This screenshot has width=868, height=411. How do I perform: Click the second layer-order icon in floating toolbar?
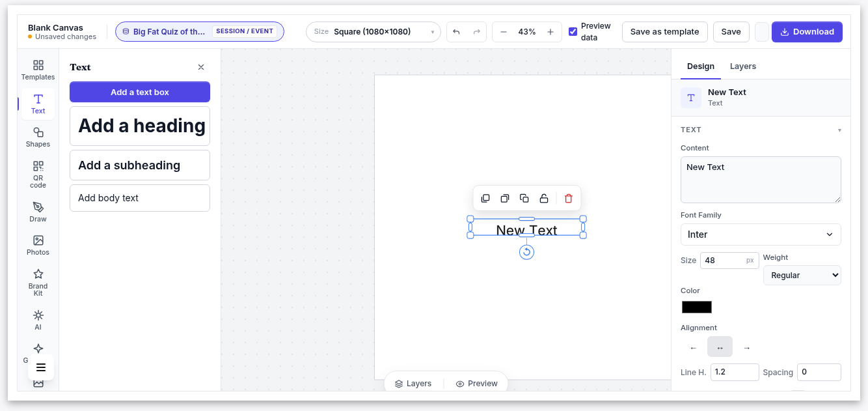[504, 199]
